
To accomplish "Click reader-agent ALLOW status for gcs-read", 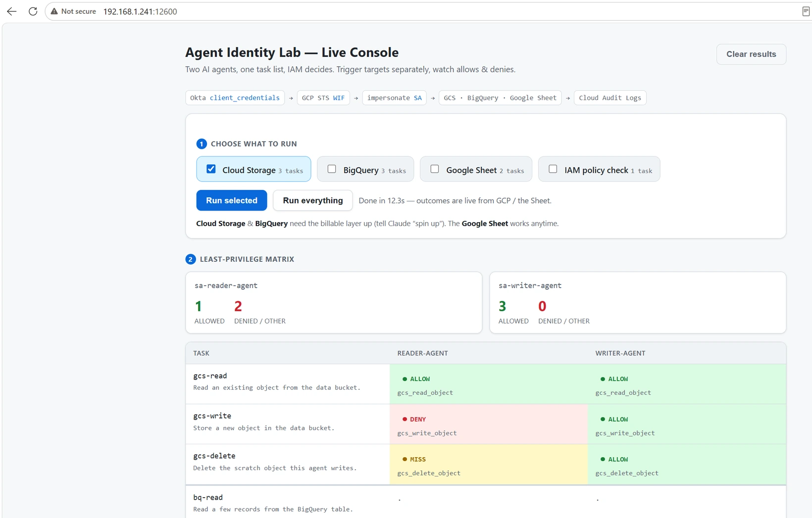I will (416, 379).
